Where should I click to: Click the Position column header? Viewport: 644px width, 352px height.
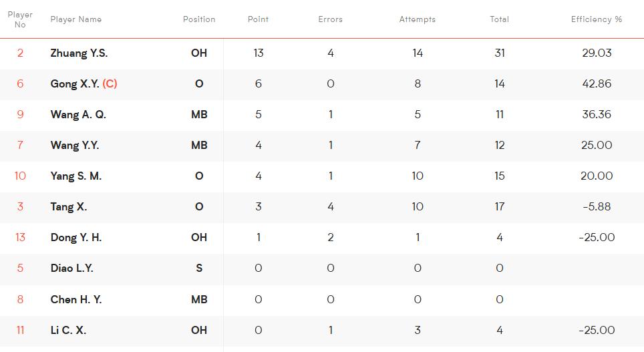(199, 19)
